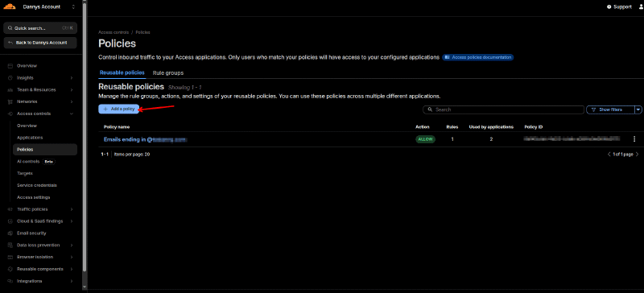This screenshot has height=293, width=644.
Task: Click the Access controls sidebar icon
Action: pyautogui.click(x=10, y=113)
